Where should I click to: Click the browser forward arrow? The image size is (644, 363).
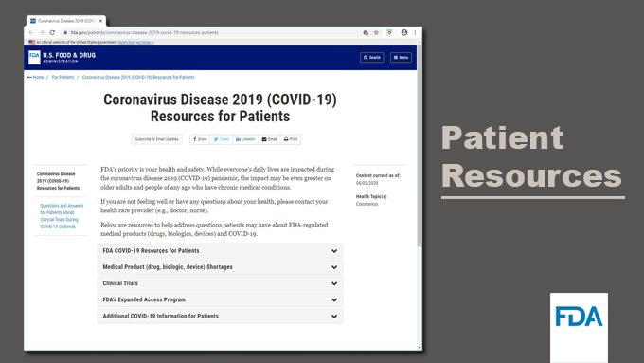pyautogui.click(x=42, y=32)
